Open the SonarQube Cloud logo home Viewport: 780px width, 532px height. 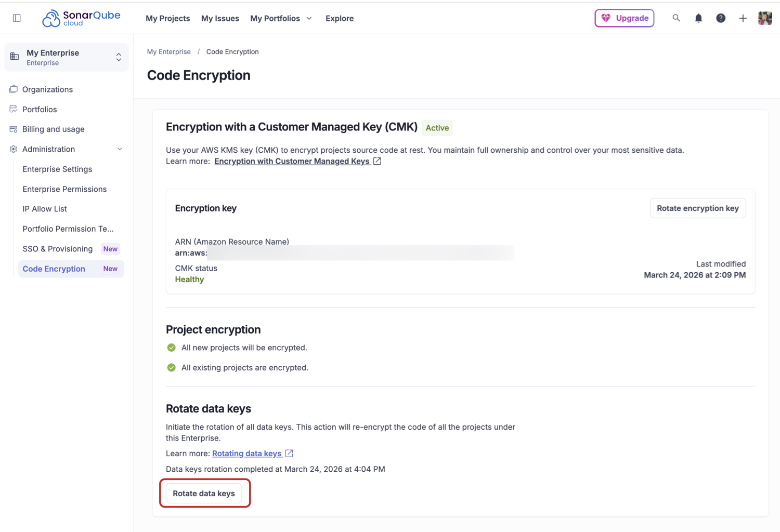coord(81,18)
